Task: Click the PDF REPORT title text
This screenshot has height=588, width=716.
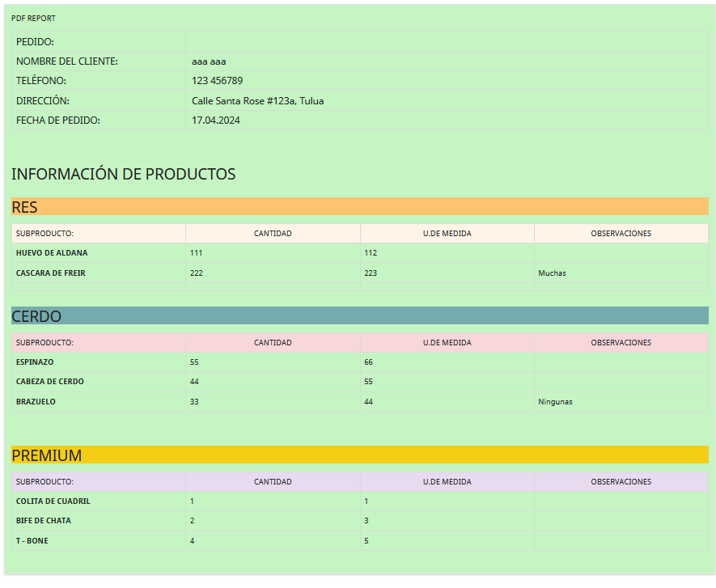Action: tap(33, 18)
